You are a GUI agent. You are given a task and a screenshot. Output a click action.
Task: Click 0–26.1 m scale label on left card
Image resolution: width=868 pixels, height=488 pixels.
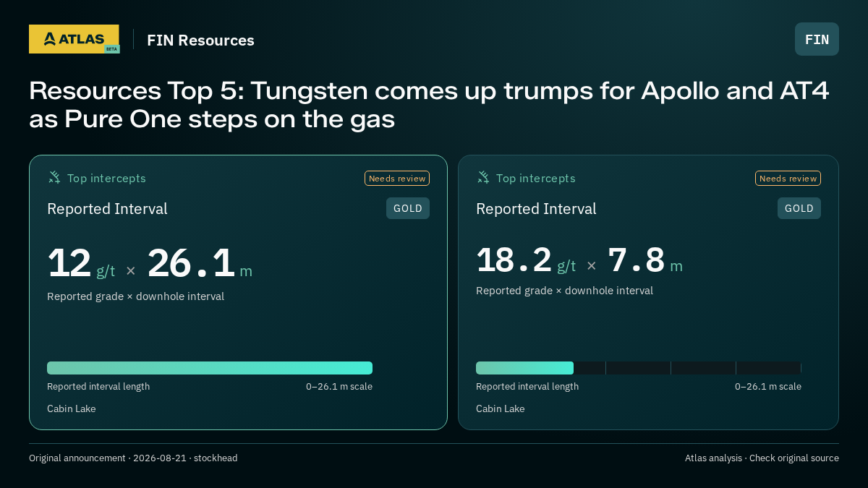coord(339,386)
